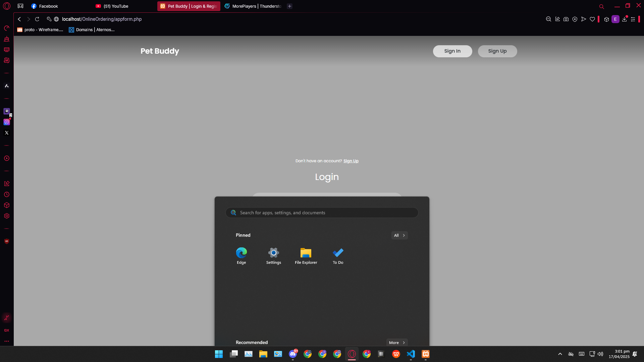
Task: Click the Sign Up link below header
Action: pos(351,161)
